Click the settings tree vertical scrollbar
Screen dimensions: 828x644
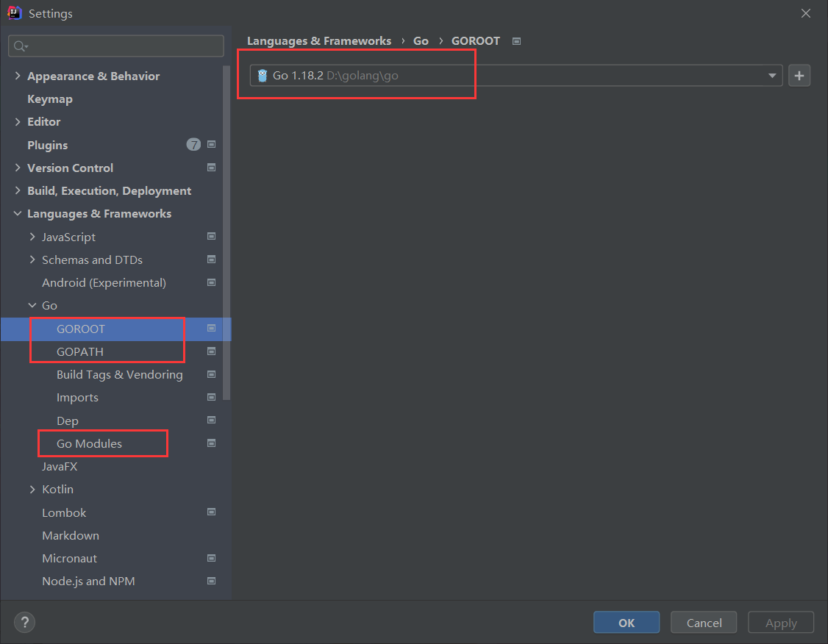point(226,232)
